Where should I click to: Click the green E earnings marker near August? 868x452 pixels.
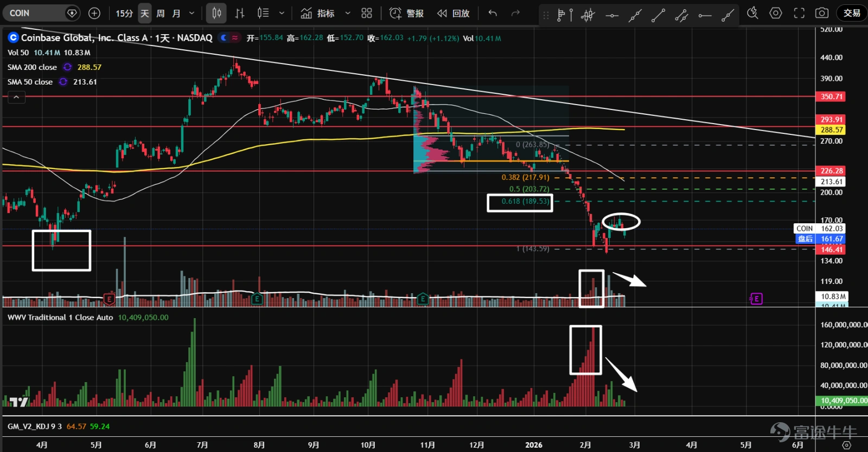tap(257, 299)
